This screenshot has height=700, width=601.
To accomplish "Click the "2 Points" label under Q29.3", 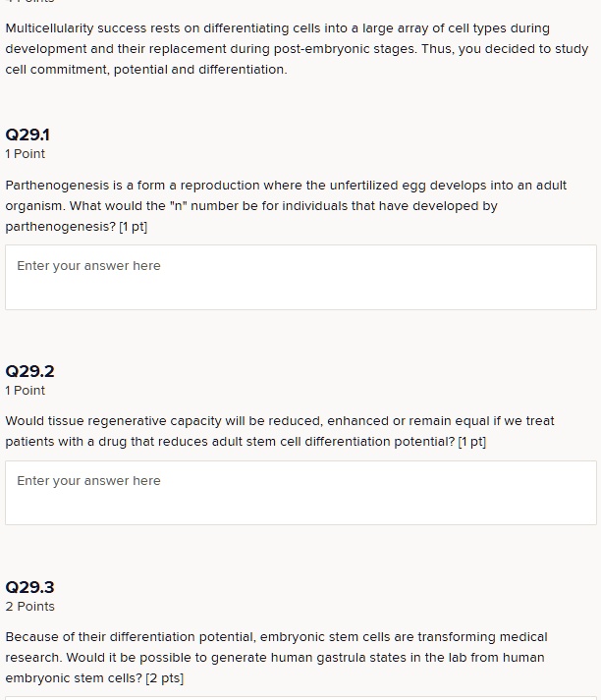I will point(29,606).
